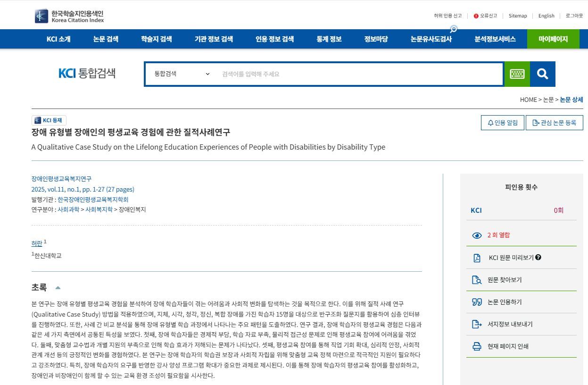Go to 마이페이지
Viewport: 588px width, 385px height.
tap(553, 39)
